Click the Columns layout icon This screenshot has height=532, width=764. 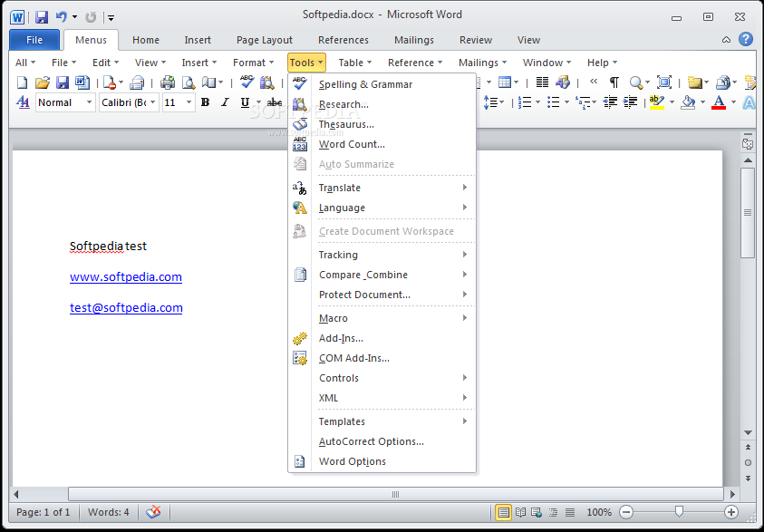coord(542,82)
